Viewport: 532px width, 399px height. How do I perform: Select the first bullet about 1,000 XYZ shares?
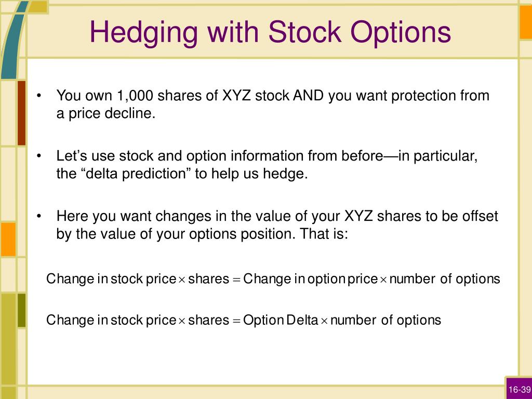coord(273,104)
